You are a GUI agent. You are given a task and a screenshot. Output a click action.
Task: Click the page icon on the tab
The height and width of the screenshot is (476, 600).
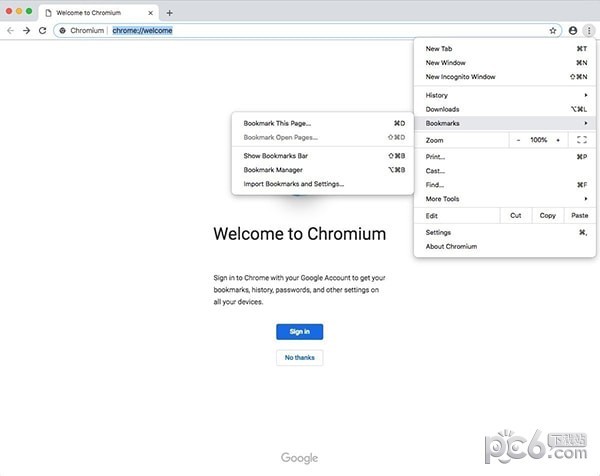point(48,13)
